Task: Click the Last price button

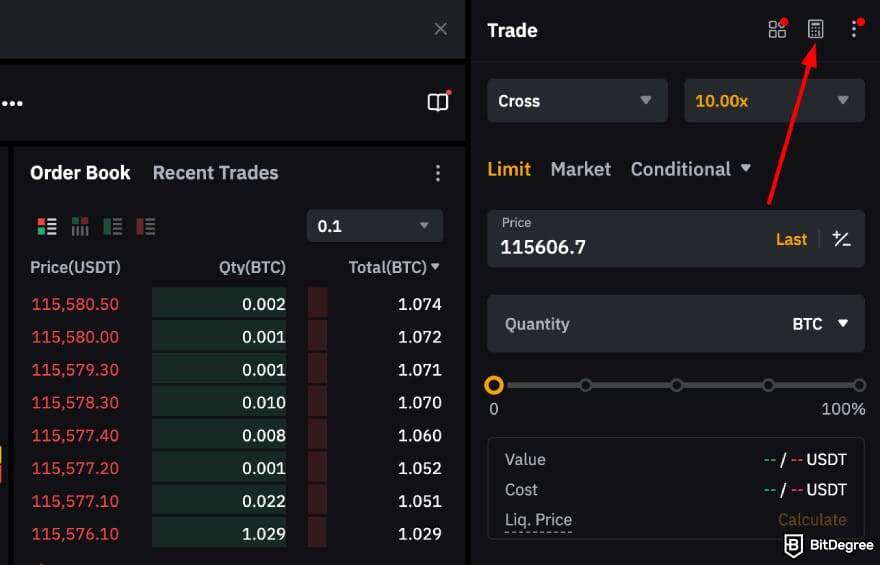Action: click(x=791, y=239)
